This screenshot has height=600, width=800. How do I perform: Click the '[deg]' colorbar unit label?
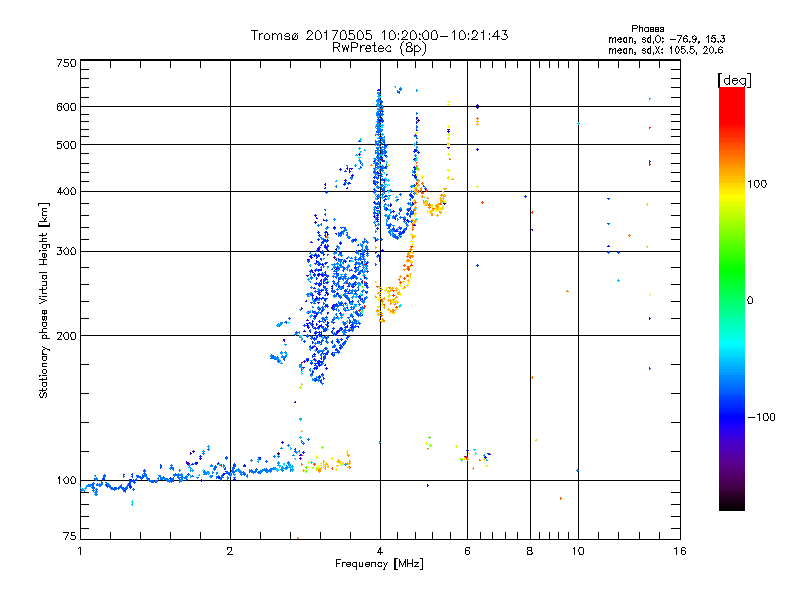tap(734, 80)
